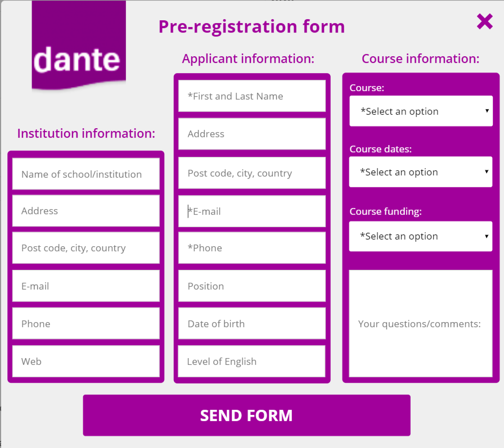Click the dante logo
This screenshot has height=448, width=504.
click(x=79, y=45)
